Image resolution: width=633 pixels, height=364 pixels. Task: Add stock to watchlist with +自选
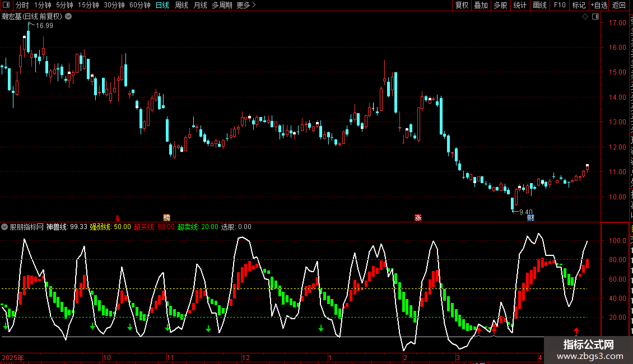[x=599, y=5]
